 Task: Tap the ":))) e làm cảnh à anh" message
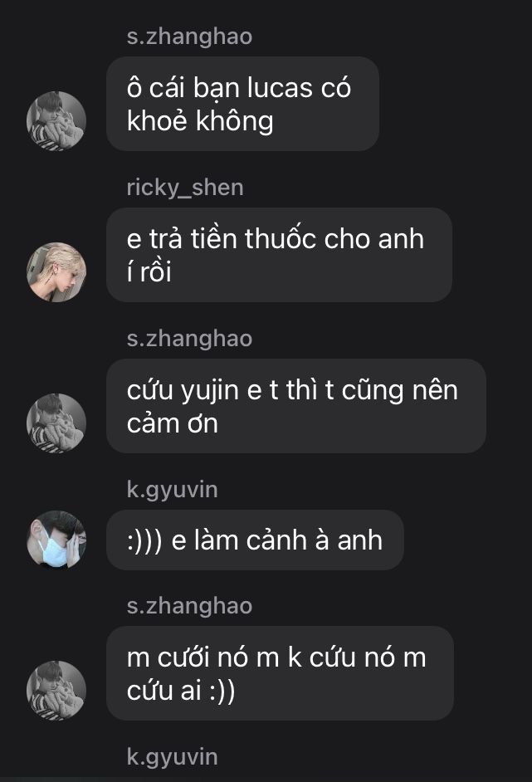click(x=255, y=540)
